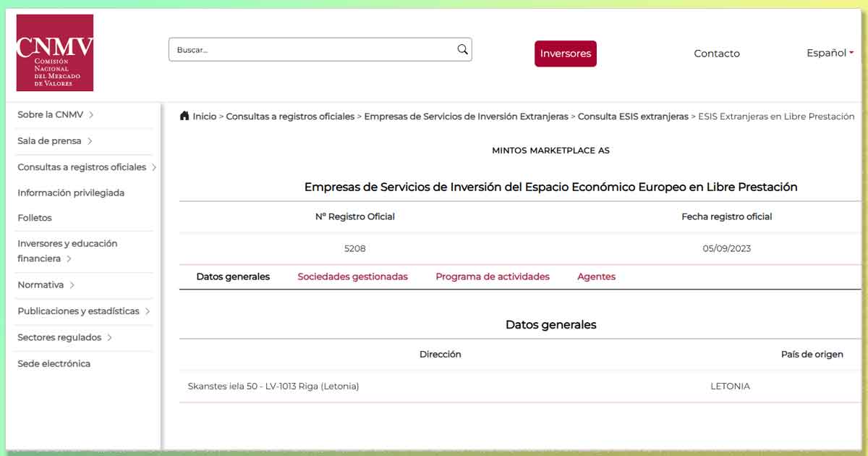Click the Skanstes iela 50 address
This screenshot has width=868, height=456.
(x=273, y=386)
